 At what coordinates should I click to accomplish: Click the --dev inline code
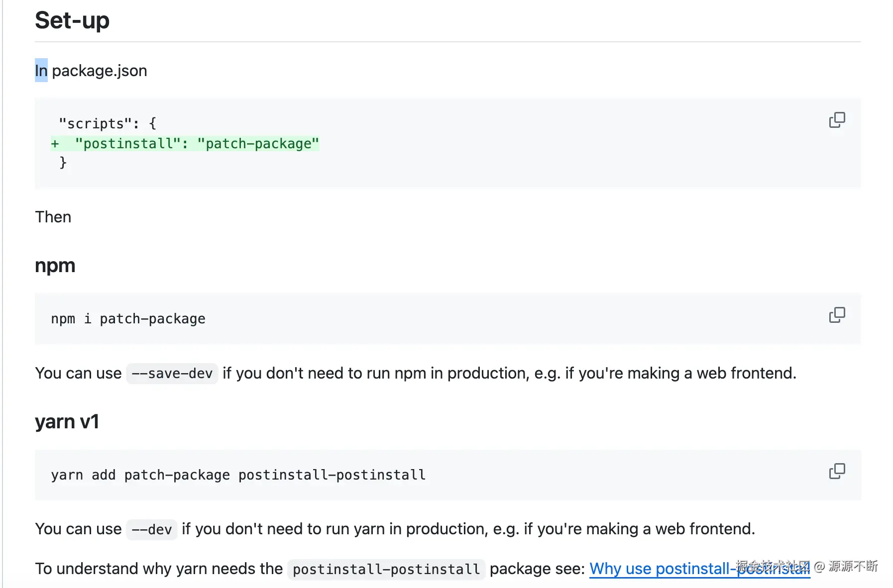coord(152,529)
